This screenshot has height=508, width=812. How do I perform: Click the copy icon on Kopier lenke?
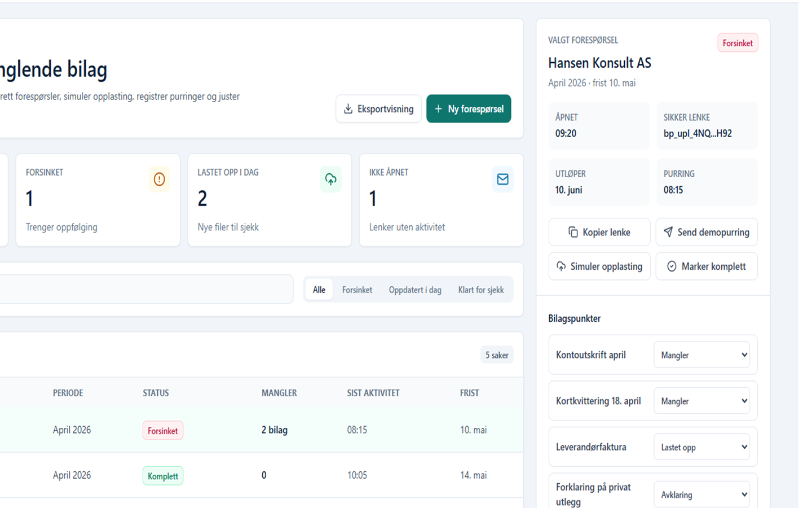click(x=573, y=232)
